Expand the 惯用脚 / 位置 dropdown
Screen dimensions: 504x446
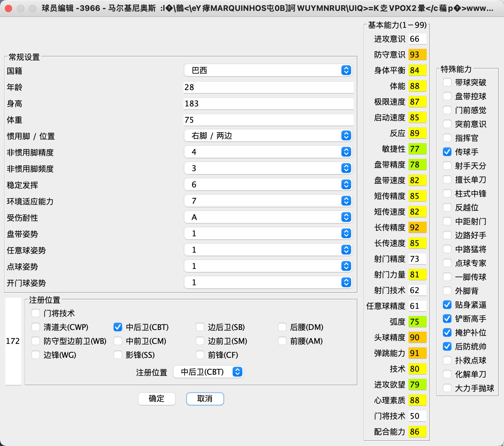tap(268, 136)
